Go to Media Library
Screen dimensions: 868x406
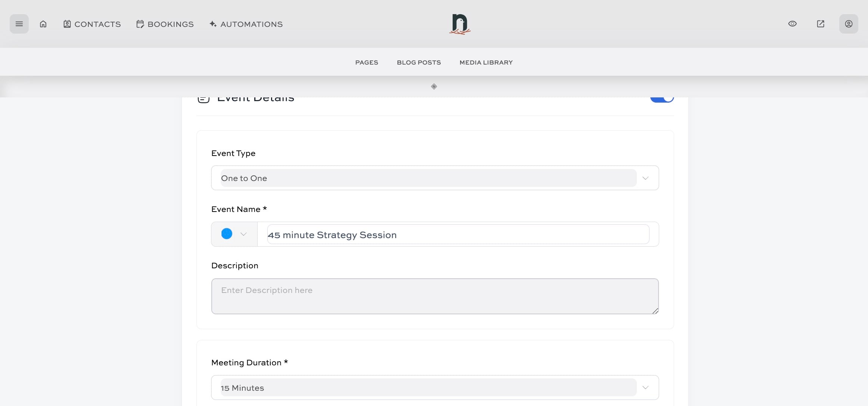tap(486, 62)
